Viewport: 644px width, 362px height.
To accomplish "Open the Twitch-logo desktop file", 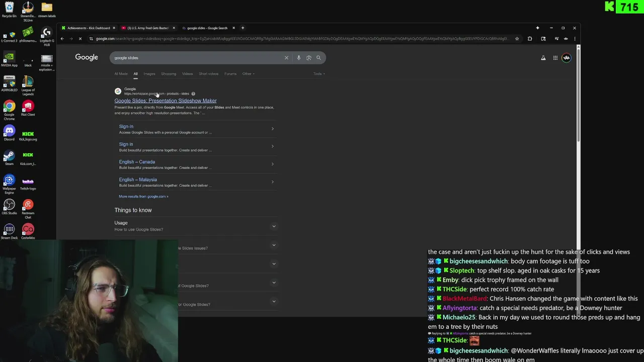I will click(x=28, y=184).
